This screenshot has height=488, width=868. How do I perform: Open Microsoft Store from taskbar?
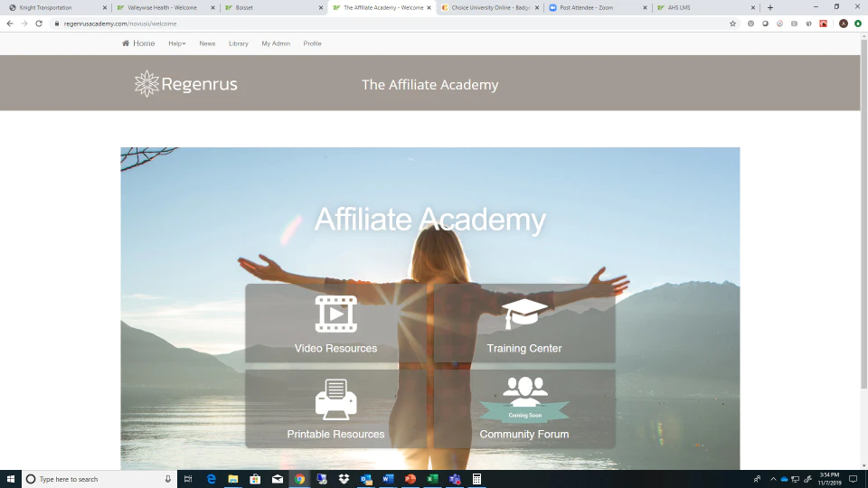coord(255,479)
